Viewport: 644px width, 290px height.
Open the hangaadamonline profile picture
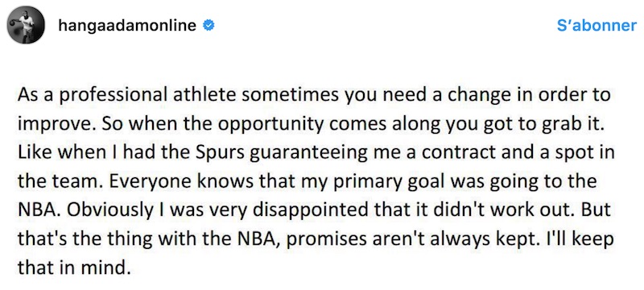tap(26, 25)
